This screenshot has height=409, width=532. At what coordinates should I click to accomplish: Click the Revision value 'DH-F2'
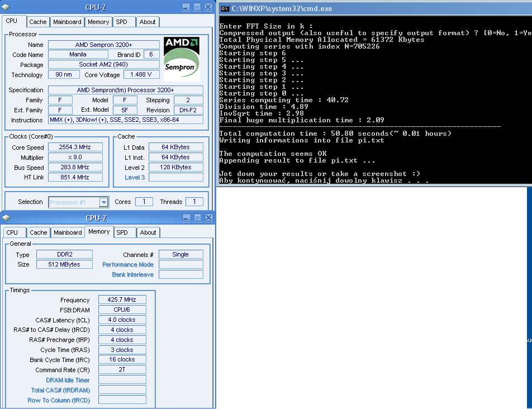188,110
